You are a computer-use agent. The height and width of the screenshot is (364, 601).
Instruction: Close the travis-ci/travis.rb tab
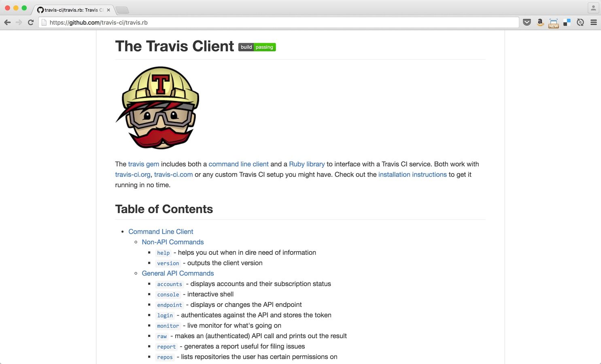pos(108,10)
